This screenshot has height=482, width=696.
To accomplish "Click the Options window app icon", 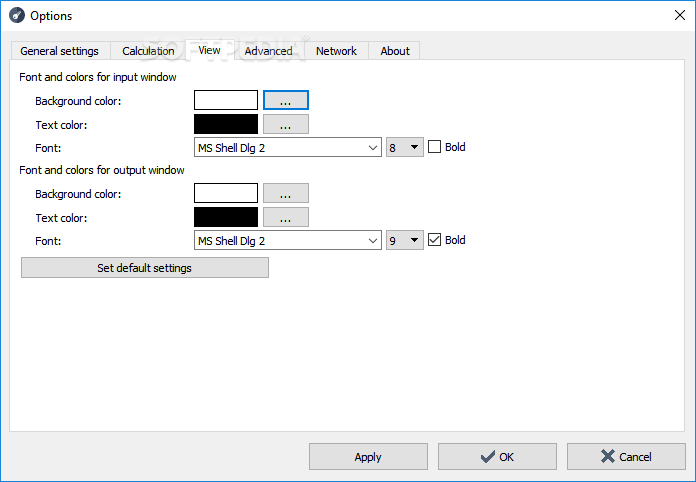I will click(17, 16).
